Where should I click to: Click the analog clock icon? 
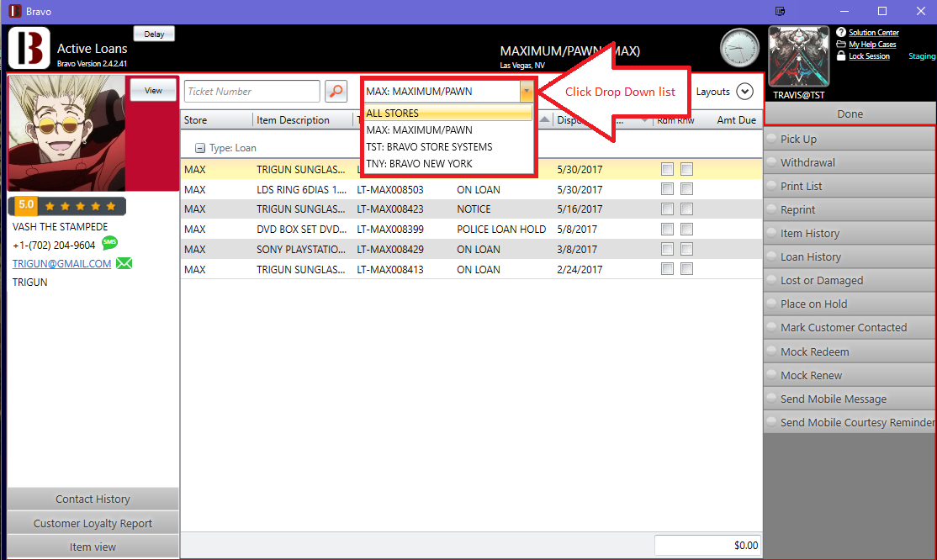click(739, 48)
